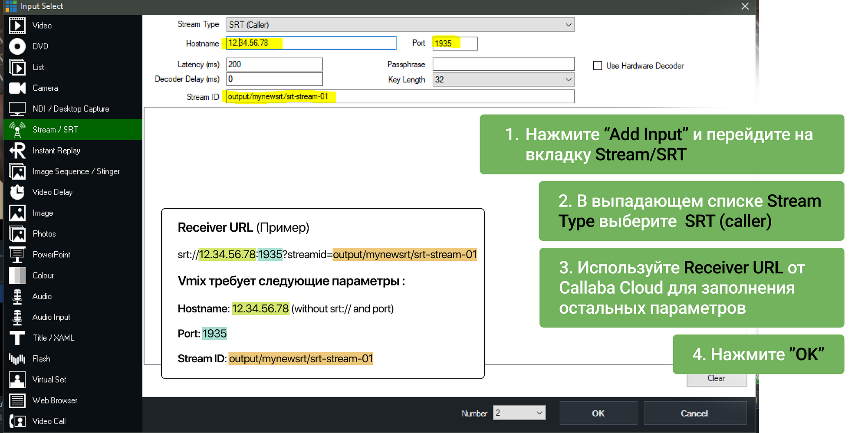The height and width of the screenshot is (433, 868).
Task: Confirm with the OK button
Action: [x=598, y=413]
